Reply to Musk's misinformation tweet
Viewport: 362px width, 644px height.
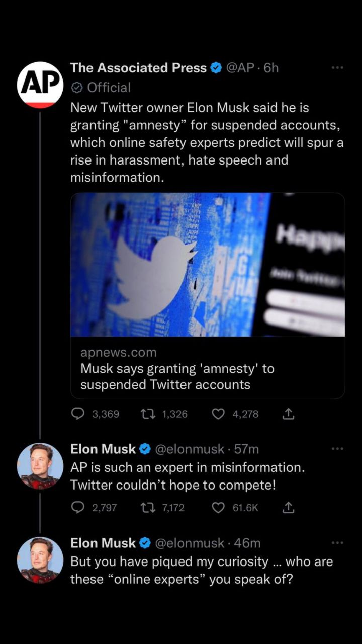click(x=78, y=508)
